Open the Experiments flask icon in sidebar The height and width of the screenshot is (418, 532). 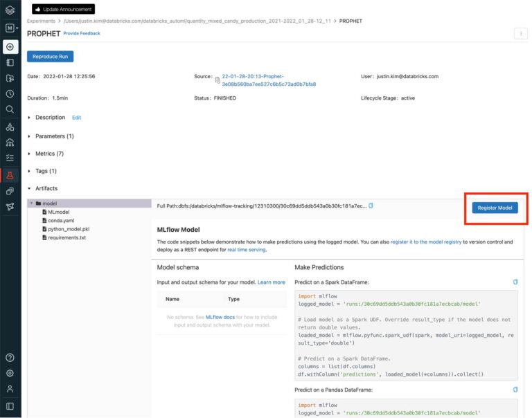pos(10,175)
